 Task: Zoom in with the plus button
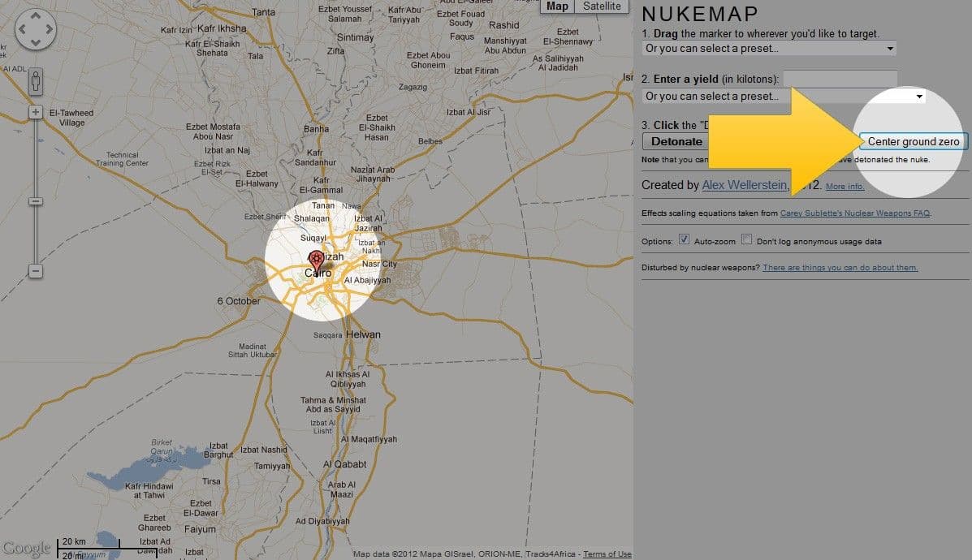coord(36,112)
